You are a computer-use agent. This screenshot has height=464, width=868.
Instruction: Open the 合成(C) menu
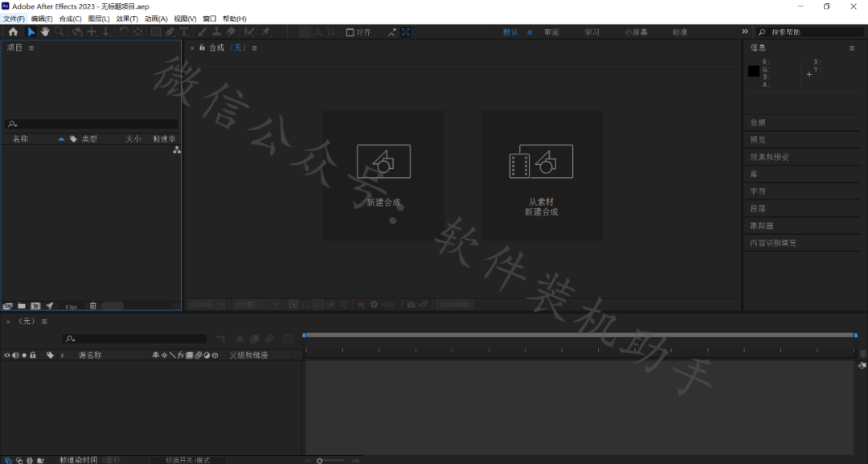pyautogui.click(x=70, y=18)
